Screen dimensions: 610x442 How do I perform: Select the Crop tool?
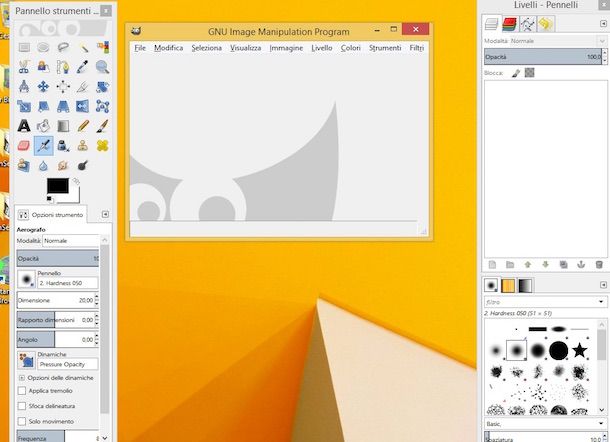[83, 86]
